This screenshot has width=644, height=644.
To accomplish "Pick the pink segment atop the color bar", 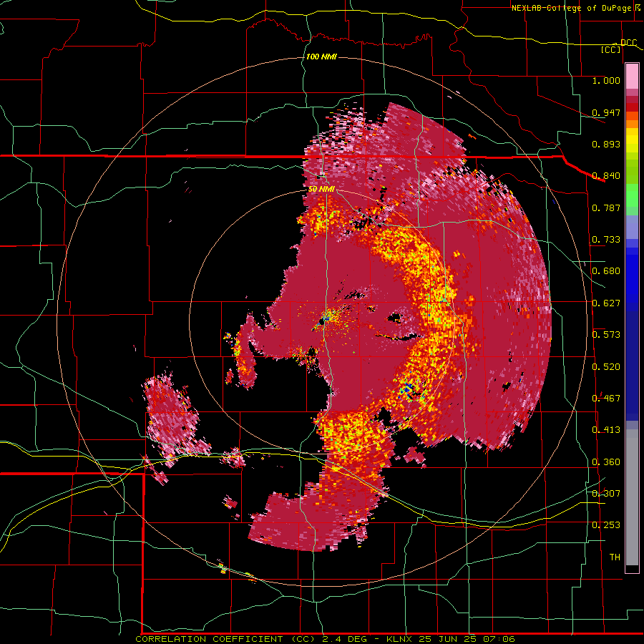I will click(632, 77).
